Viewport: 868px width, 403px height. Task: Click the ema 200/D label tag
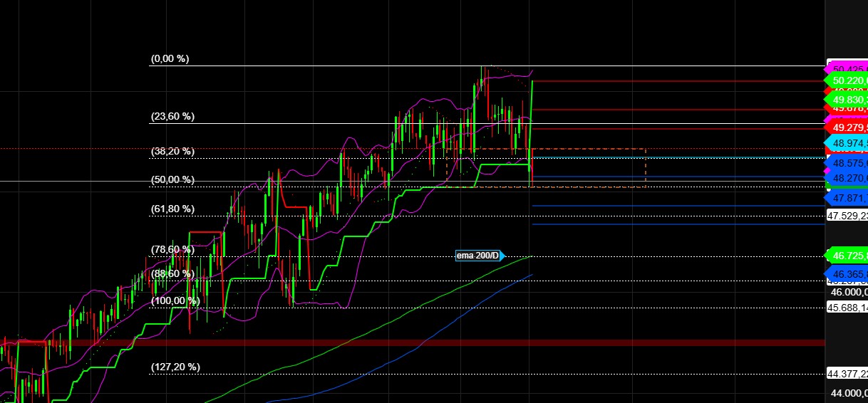[480, 256]
